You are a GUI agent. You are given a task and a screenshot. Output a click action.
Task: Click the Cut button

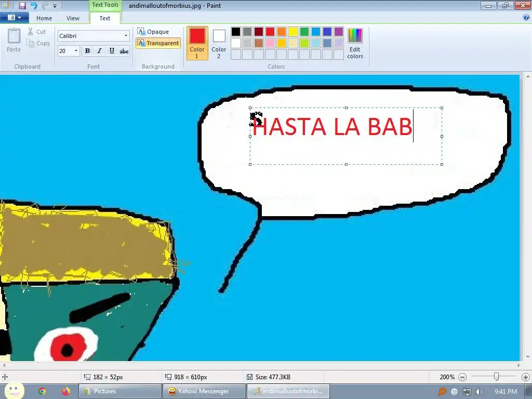coord(37,32)
